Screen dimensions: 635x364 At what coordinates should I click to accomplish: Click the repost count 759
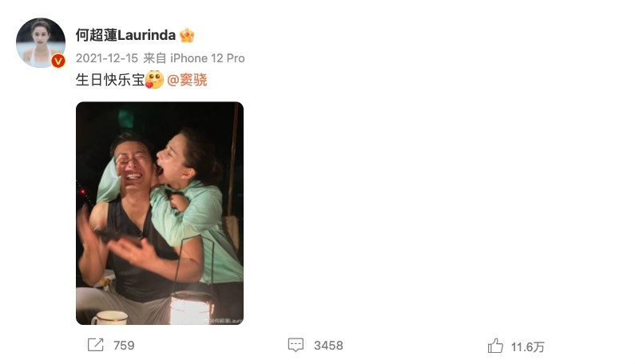point(124,346)
